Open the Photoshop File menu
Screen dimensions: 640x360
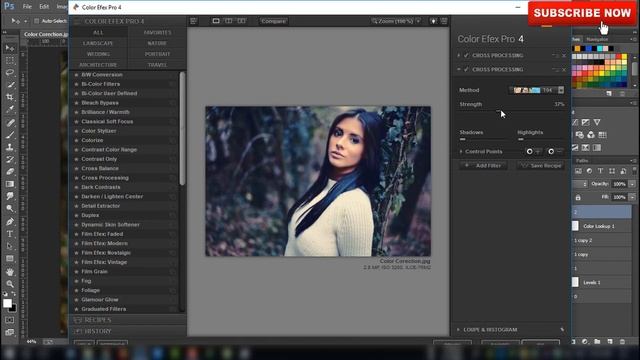coord(27,7)
